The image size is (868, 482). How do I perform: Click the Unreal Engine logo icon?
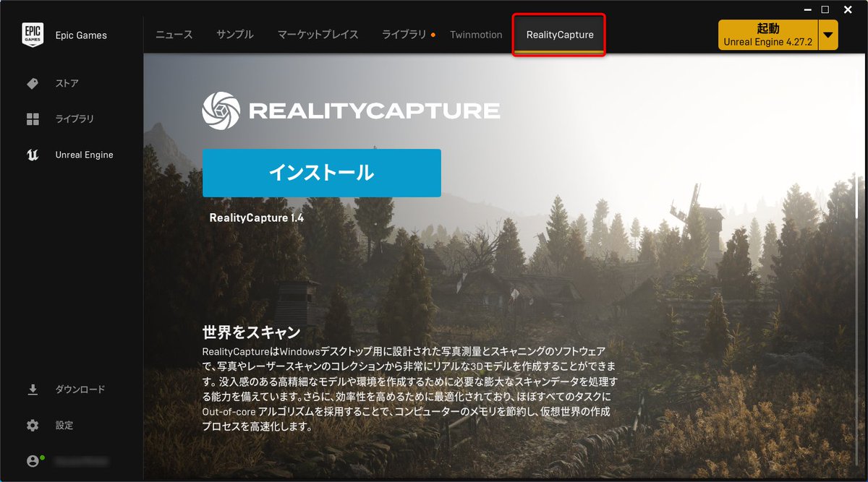33,155
